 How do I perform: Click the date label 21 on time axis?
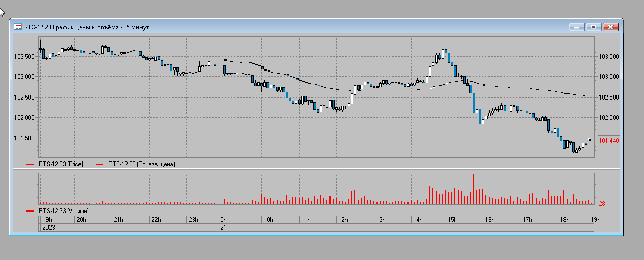223,227
